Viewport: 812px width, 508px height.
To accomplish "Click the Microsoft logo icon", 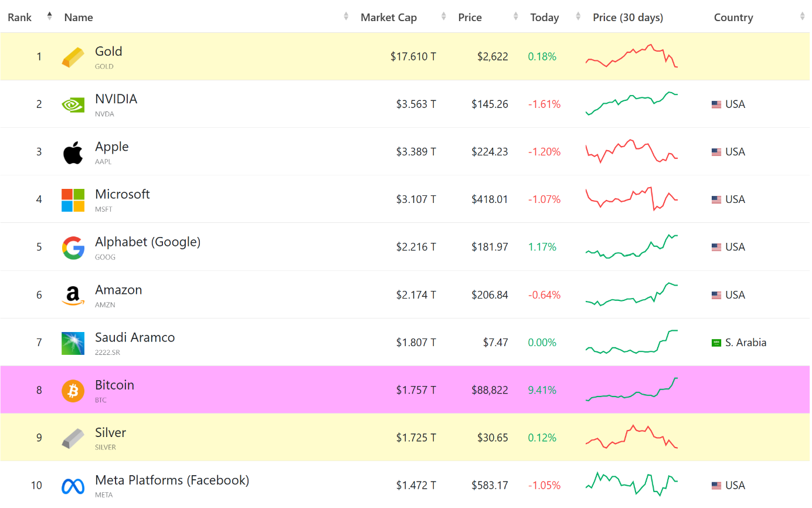I will pos(73,200).
